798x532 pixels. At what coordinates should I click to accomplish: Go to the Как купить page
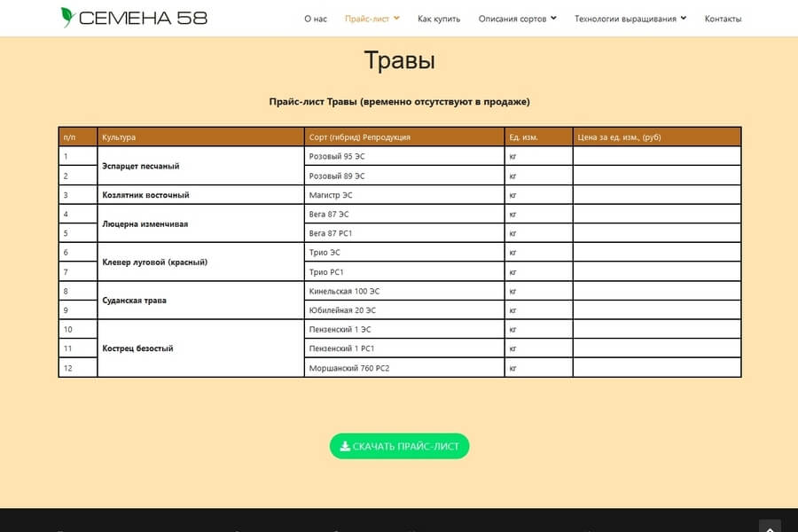439,19
